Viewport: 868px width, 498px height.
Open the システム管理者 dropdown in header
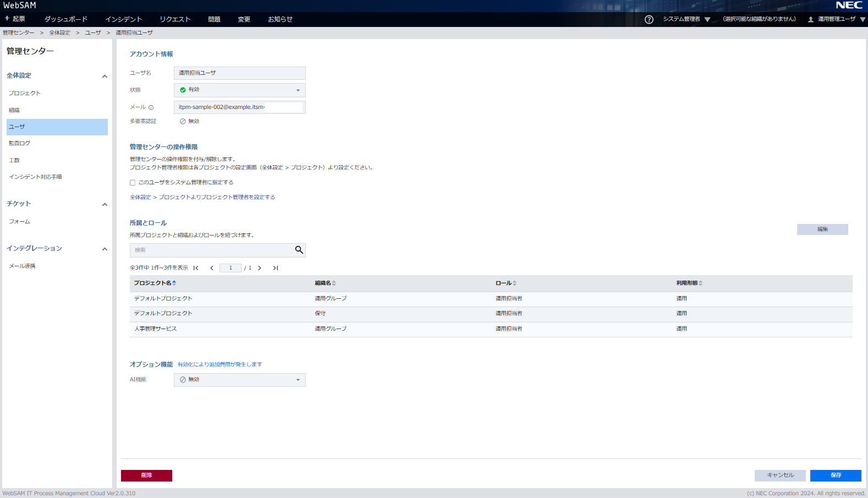click(686, 19)
